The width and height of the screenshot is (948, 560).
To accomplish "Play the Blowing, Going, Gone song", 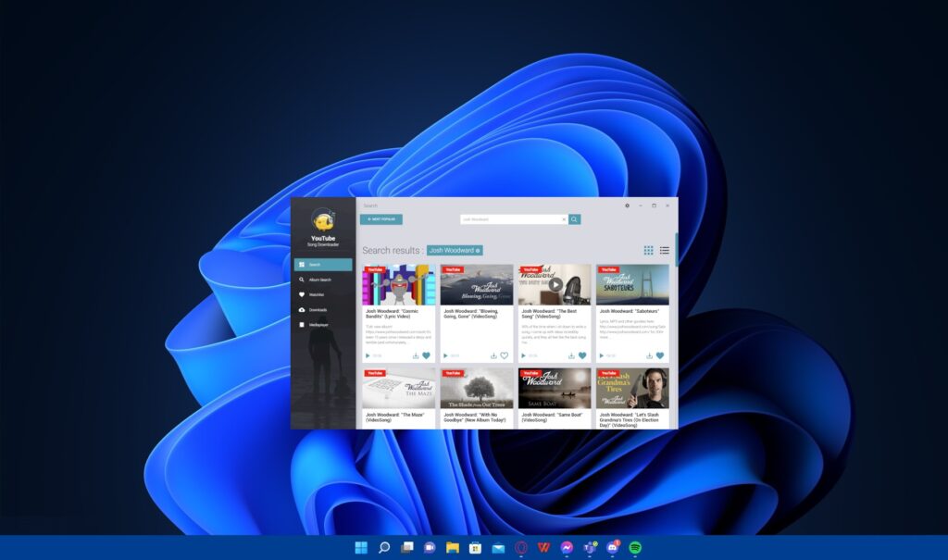I will pos(445,356).
